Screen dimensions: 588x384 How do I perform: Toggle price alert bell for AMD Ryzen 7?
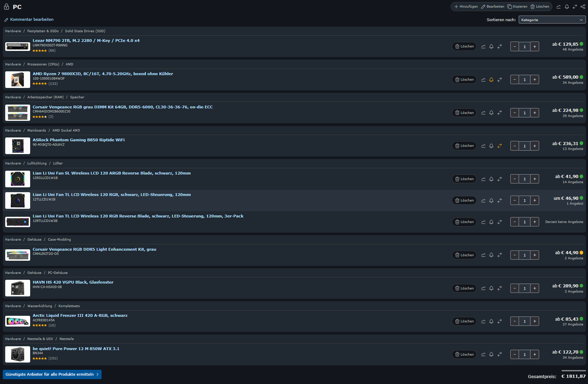coord(491,80)
